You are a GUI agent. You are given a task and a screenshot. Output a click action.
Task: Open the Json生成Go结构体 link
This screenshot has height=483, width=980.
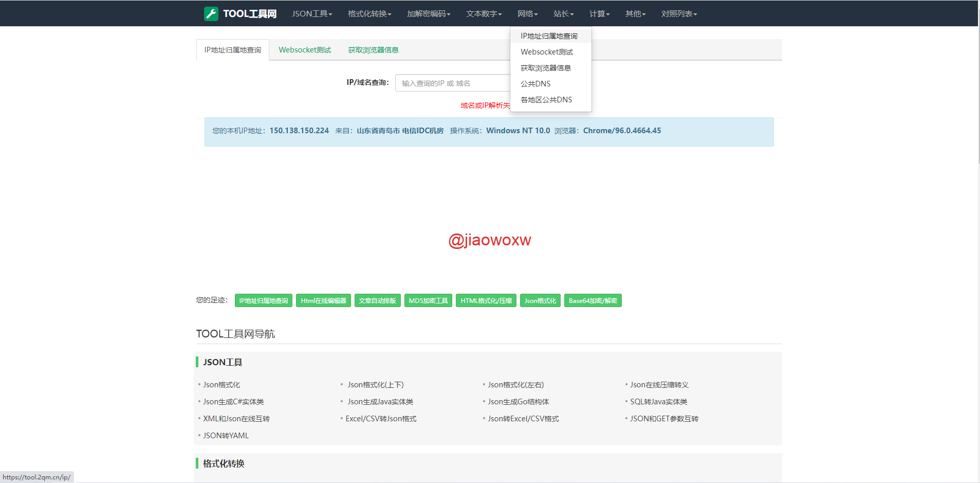(x=519, y=402)
